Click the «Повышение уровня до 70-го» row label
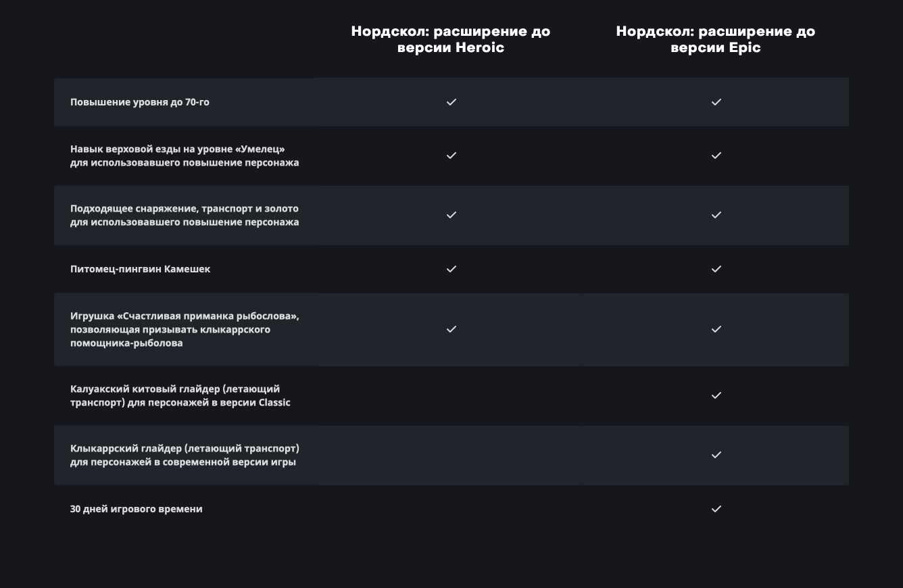 140,102
